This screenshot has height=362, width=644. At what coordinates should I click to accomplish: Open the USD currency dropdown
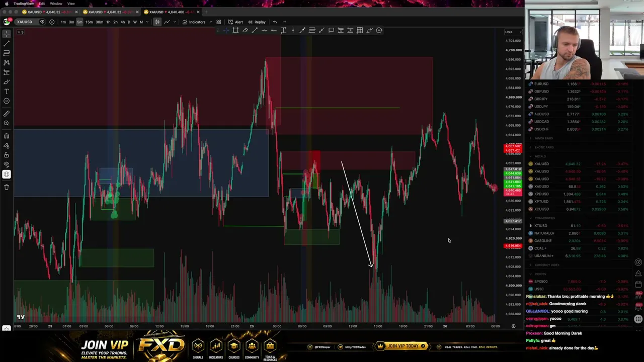click(513, 32)
